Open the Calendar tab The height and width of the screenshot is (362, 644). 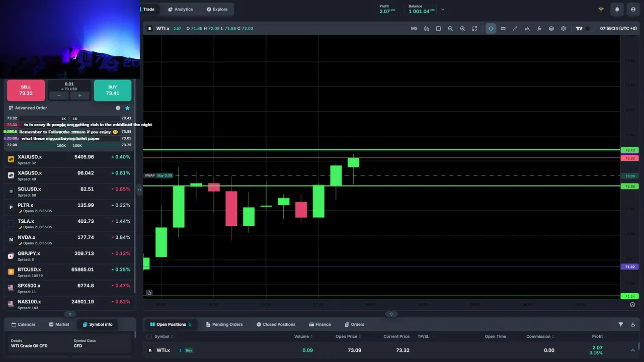[x=23, y=324]
